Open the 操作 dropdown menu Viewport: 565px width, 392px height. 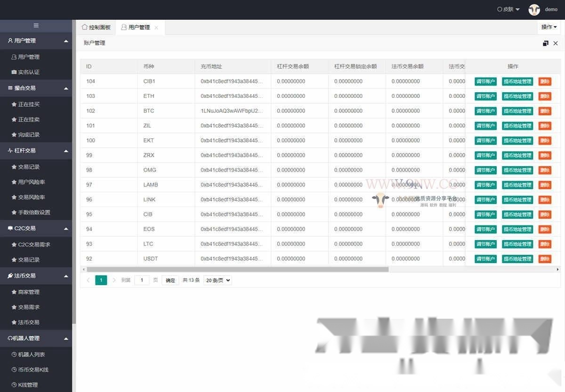coord(549,27)
